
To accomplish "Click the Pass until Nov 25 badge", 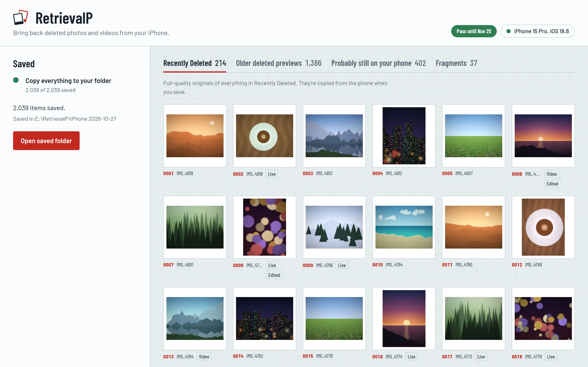I will point(473,31).
